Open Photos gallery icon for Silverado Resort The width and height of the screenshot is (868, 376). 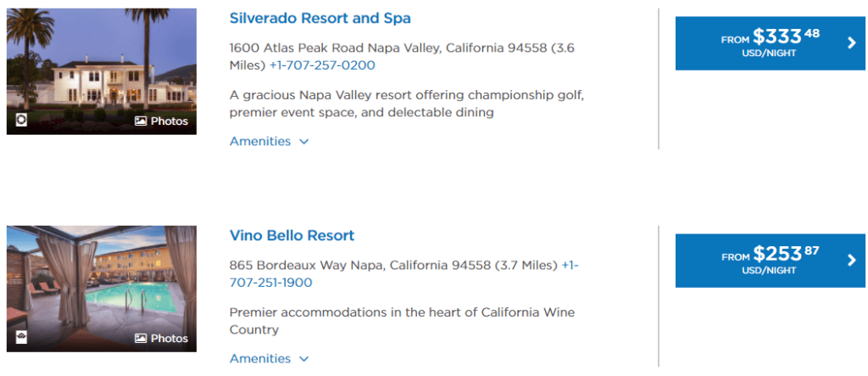[161, 121]
